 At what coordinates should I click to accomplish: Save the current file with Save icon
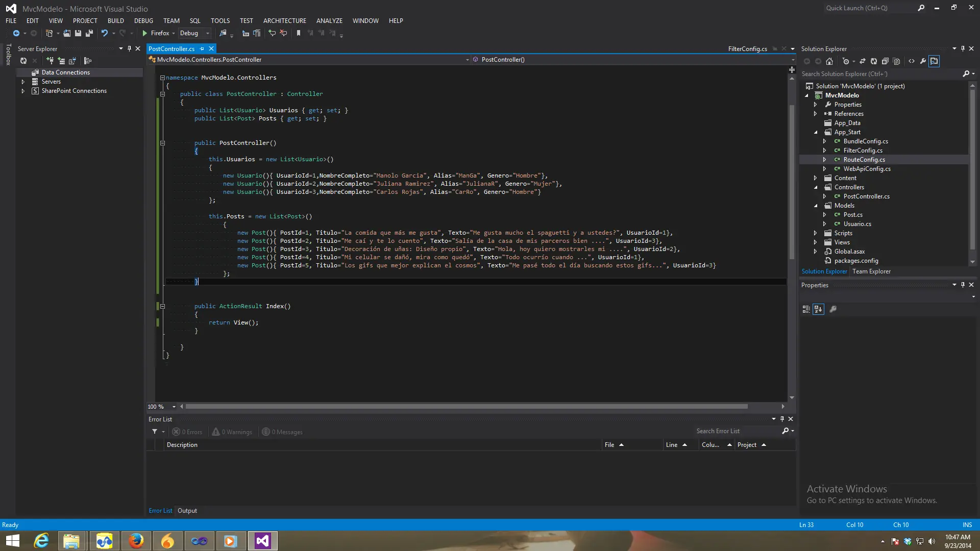tap(78, 33)
